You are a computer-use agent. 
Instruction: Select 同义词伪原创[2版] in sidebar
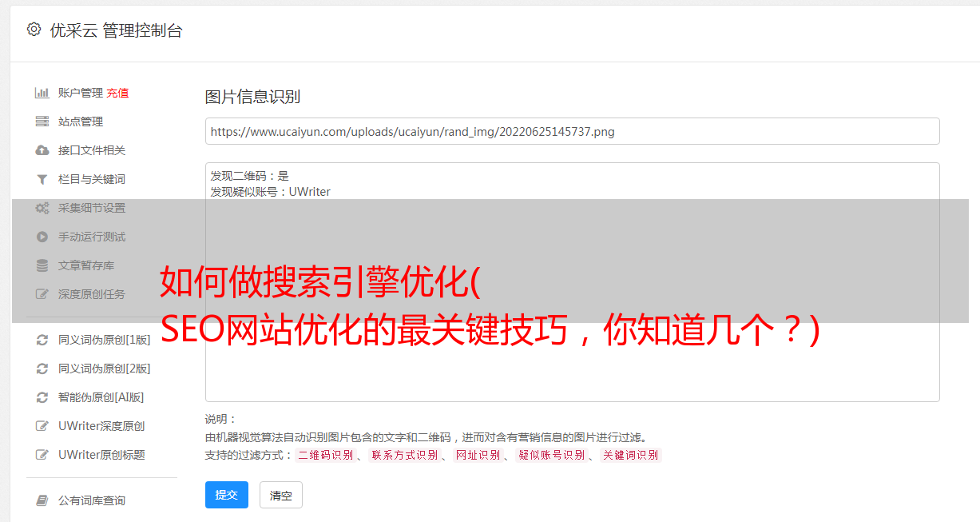tap(105, 369)
